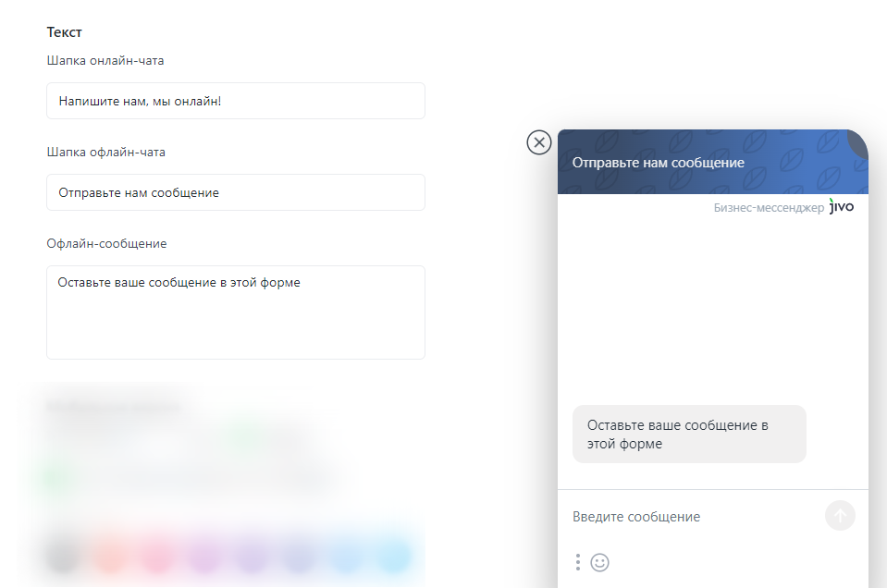Screen dimensions: 887x588
Task: Close the chat widget preview
Action: [x=539, y=142]
